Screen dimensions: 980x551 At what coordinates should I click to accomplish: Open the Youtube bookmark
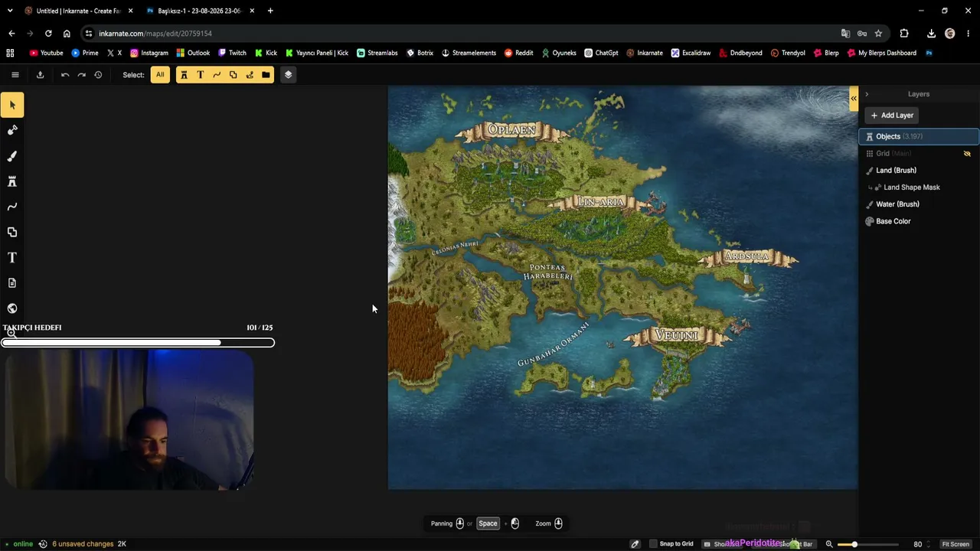click(x=46, y=53)
